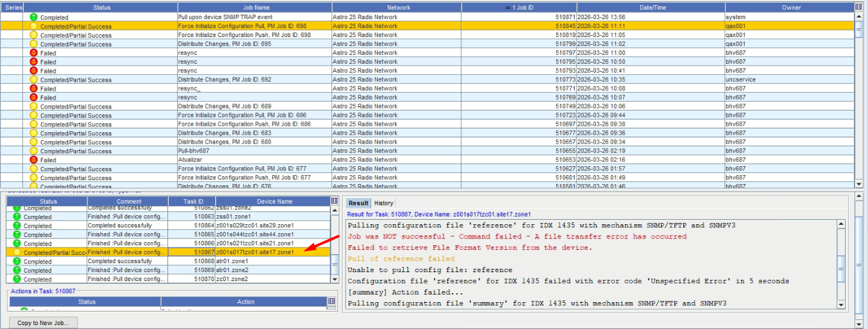Open column chooser icon beside Device Name header
The width and height of the screenshot is (868, 329).
click(x=334, y=201)
